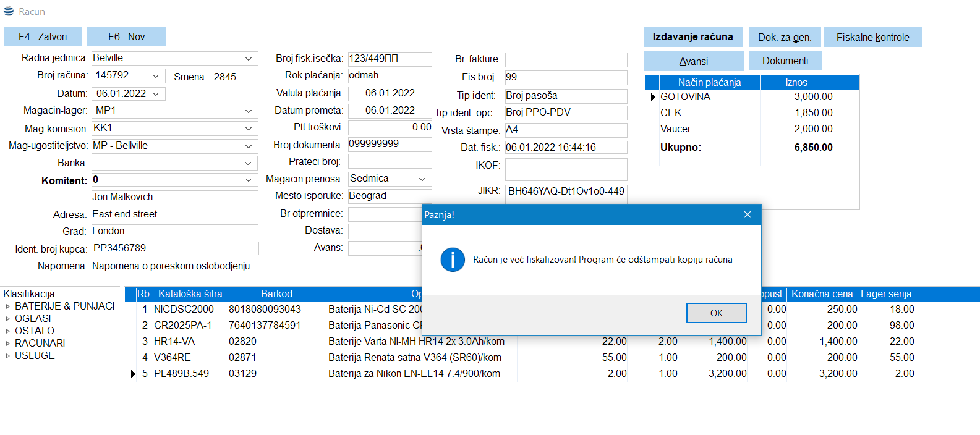Close the Paznja dialog with X
Image resolution: width=980 pixels, height=435 pixels.
747,214
